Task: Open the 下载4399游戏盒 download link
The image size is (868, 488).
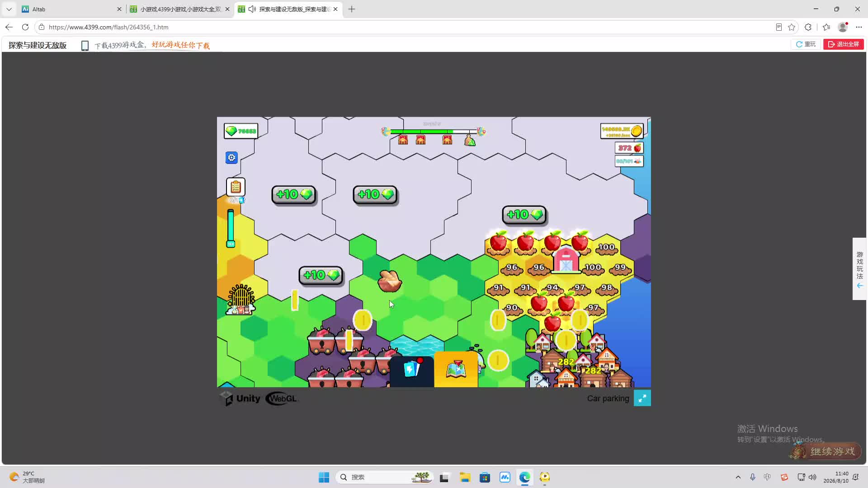Action: (152, 45)
